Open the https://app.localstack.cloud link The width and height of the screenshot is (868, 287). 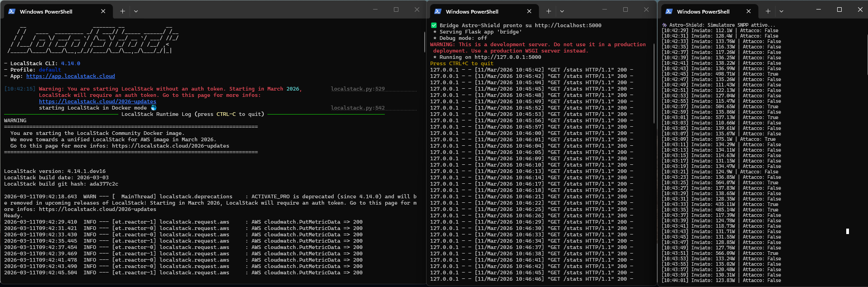coord(71,76)
